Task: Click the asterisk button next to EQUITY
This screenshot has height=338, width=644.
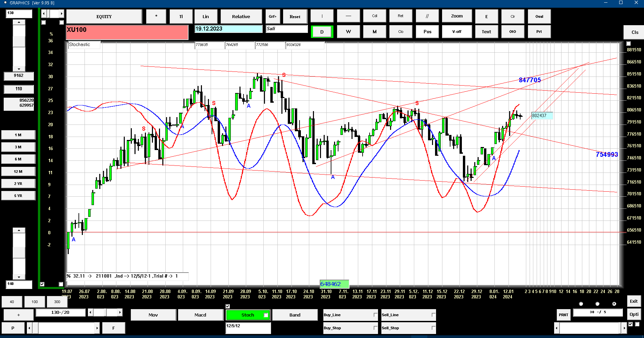Action: [156, 16]
